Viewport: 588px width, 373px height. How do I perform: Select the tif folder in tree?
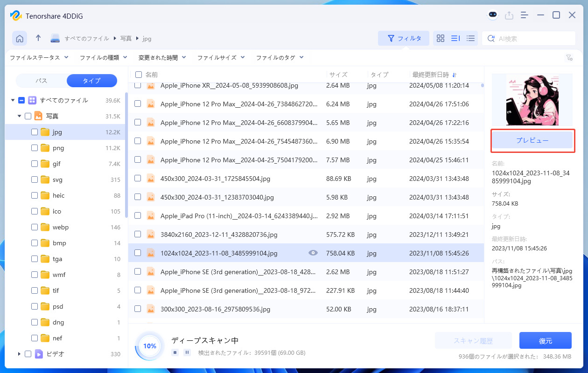pos(65,290)
